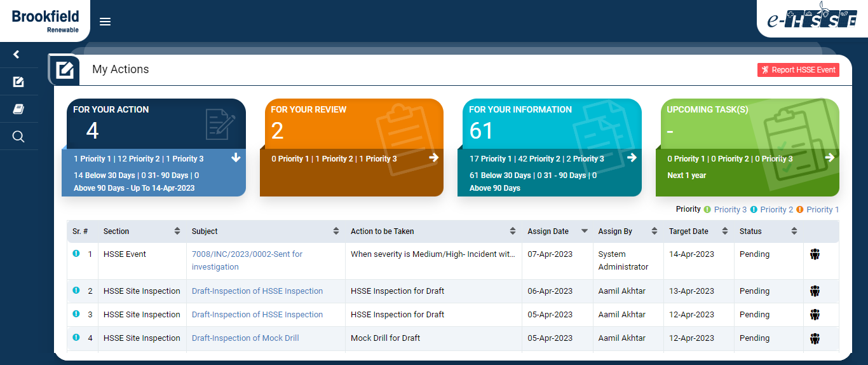Click HSSE Event section cell in row 1
868x365 pixels.
point(125,254)
